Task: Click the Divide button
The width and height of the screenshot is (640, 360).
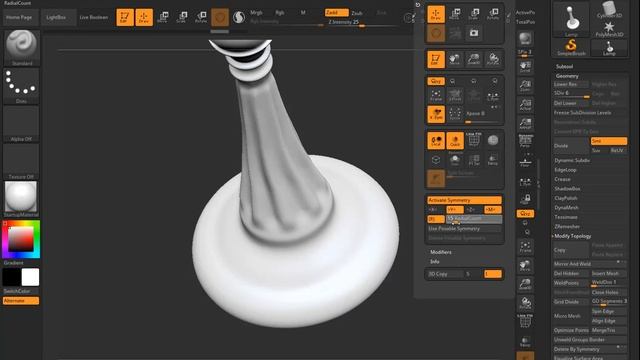Action: (571, 146)
